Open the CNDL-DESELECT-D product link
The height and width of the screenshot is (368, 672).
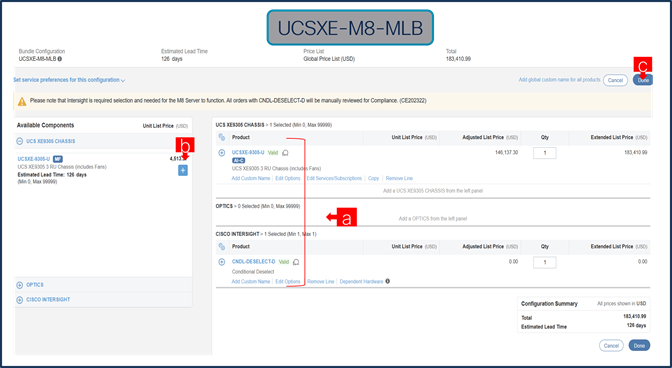click(254, 262)
